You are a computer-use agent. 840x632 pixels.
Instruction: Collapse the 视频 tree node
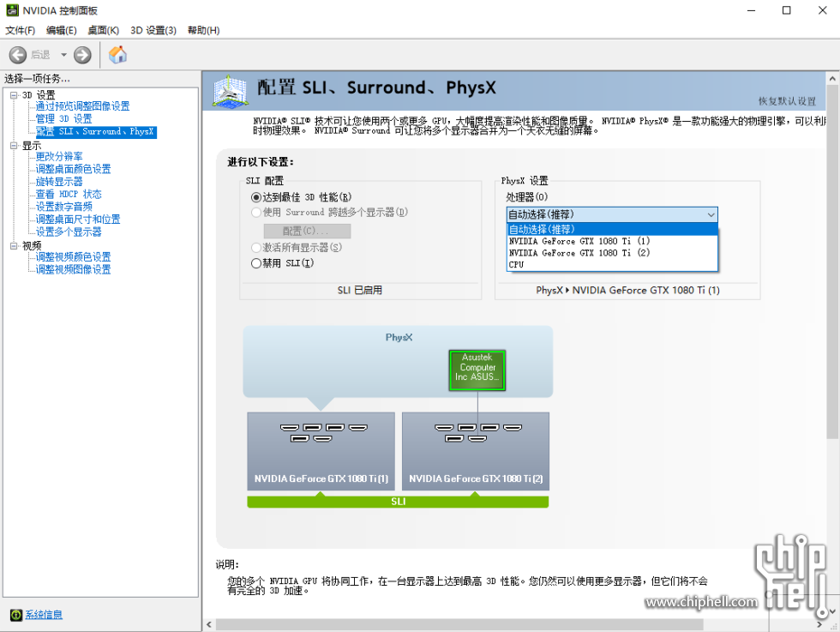pyautogui.click(x=14, y=246)
